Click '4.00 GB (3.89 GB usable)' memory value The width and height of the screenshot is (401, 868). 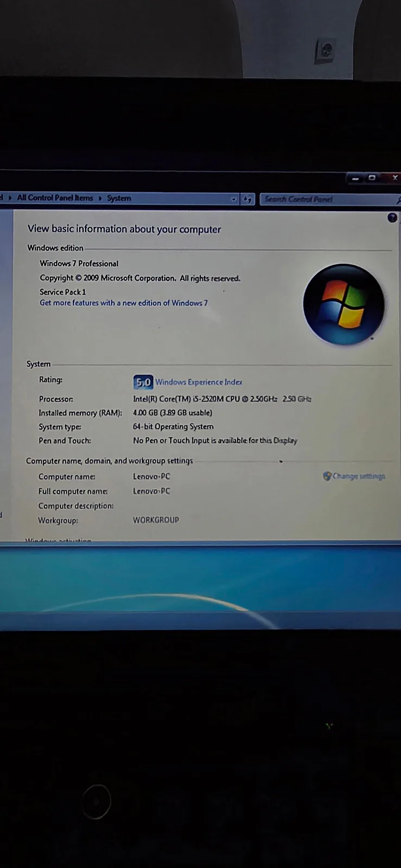coord(173,413)
